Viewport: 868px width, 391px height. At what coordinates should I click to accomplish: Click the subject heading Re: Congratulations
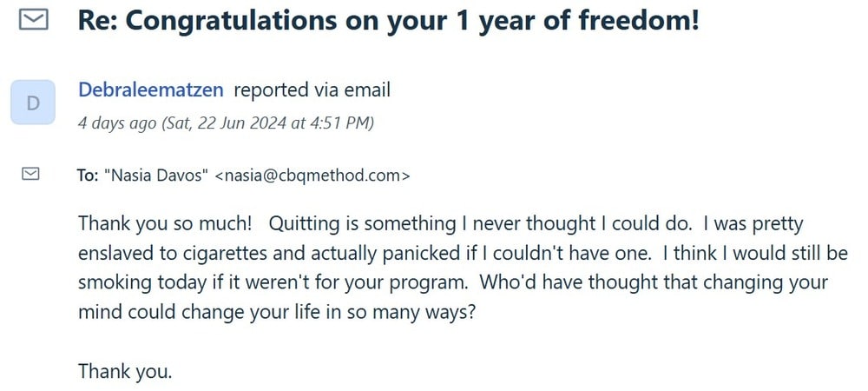tap(388, 21)
